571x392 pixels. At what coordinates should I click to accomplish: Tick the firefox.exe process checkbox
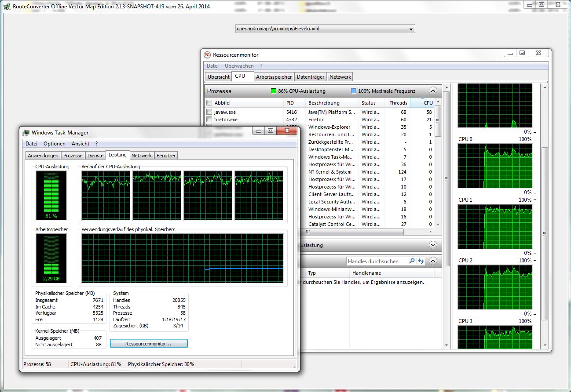pos(209,120)
